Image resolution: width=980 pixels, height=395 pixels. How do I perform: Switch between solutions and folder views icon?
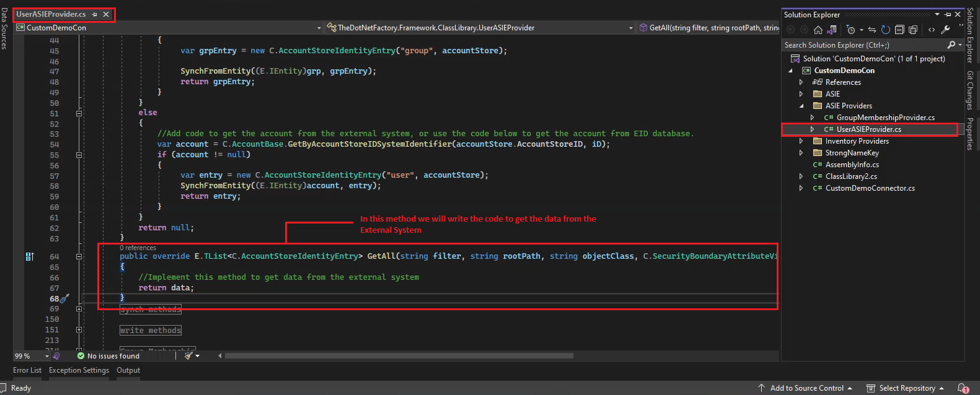(832, 30)
